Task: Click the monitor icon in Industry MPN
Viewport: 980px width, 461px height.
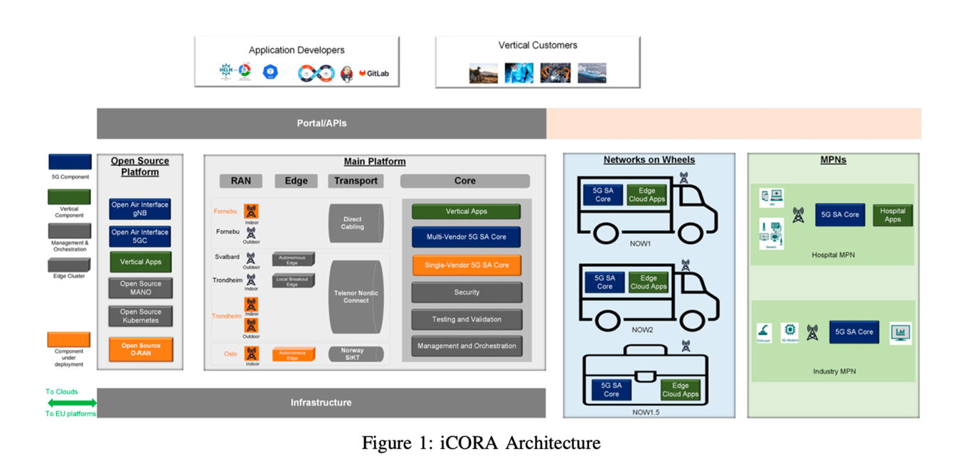Action: pyautogui.click(x=900, y=332)
